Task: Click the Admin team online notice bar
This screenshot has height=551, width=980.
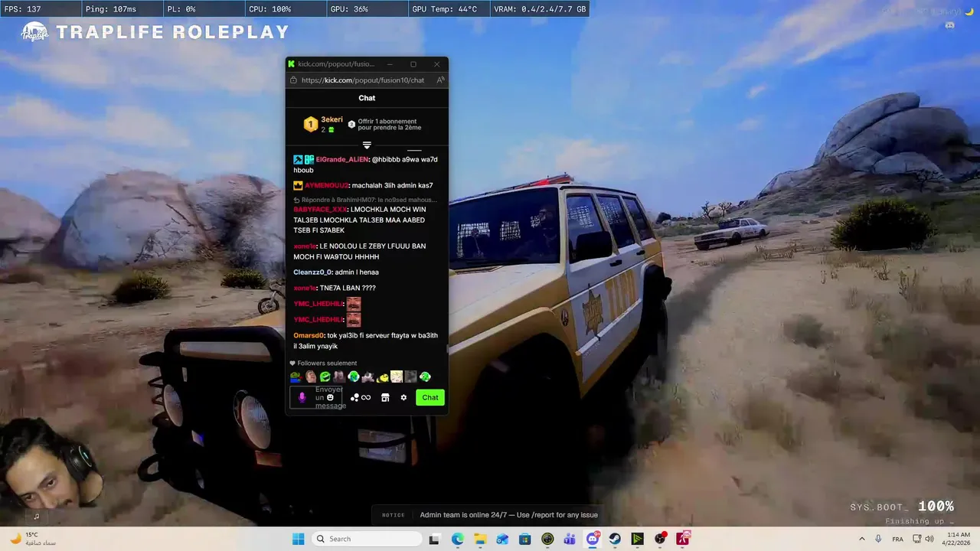Action: (488, 515)
